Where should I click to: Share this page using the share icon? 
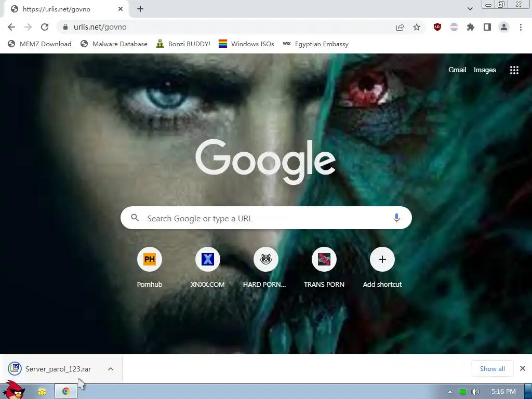coord(400,27)
